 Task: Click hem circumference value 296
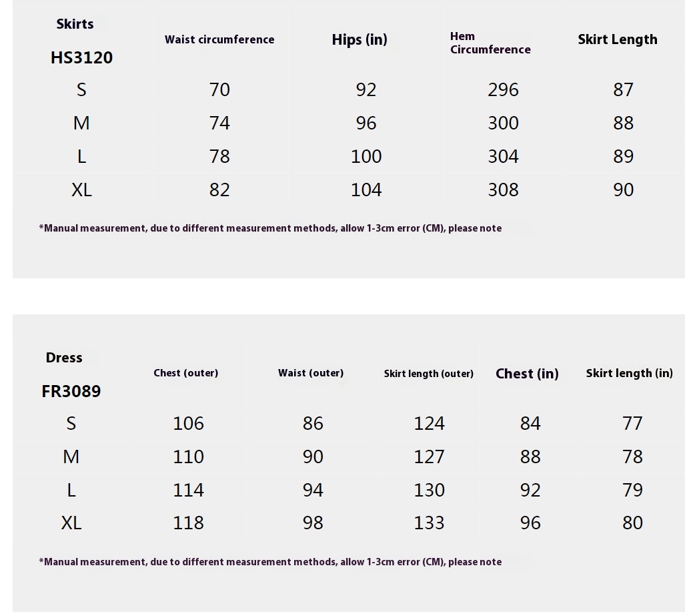503,90
